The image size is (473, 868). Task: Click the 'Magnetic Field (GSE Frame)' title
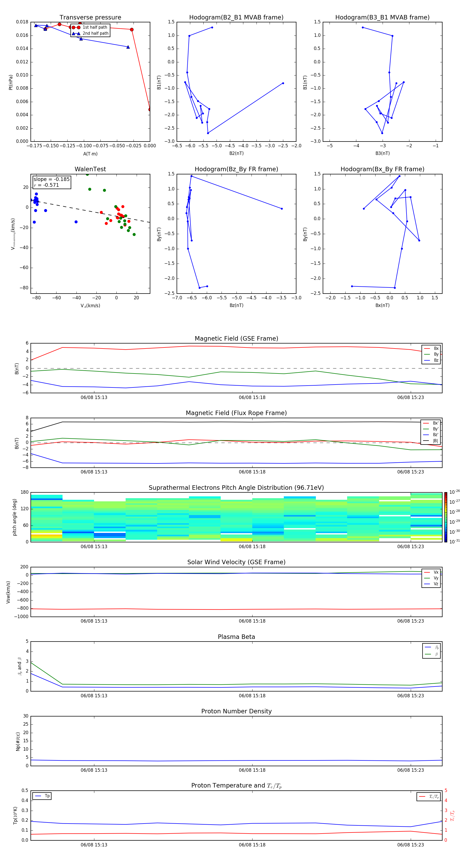236,339
